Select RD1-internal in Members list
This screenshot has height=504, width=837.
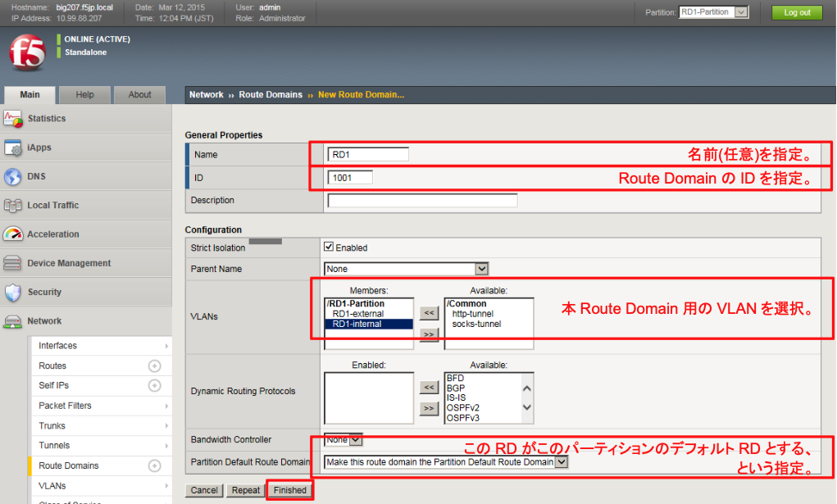pyautogui.click(x=368, y=324)
